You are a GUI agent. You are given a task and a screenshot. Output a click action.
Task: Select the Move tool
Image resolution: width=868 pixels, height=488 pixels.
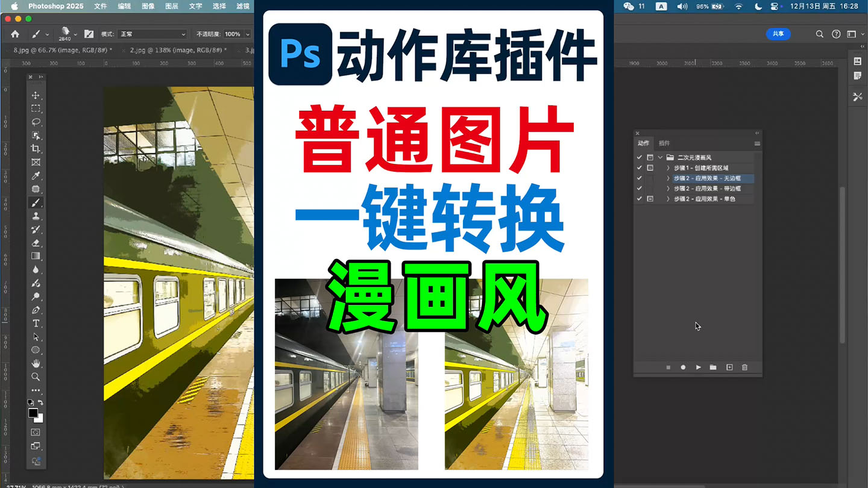tap(36, 95)
